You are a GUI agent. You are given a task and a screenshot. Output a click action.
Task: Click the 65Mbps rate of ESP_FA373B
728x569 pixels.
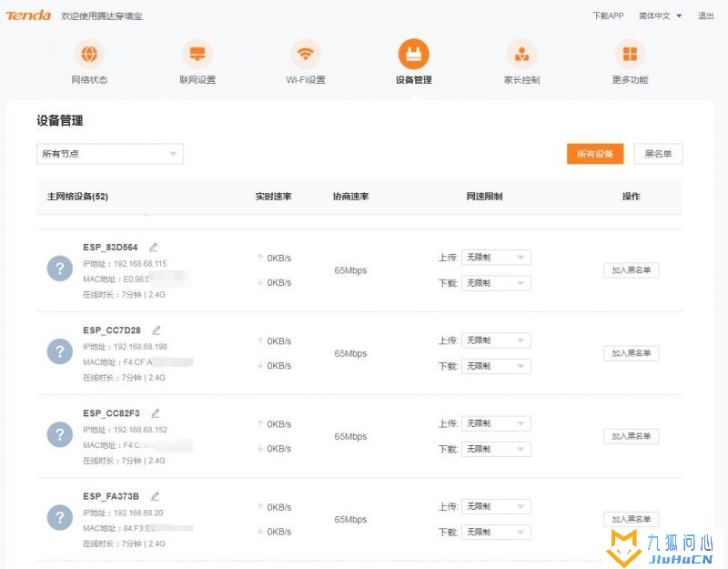click(x=350, y=519)
